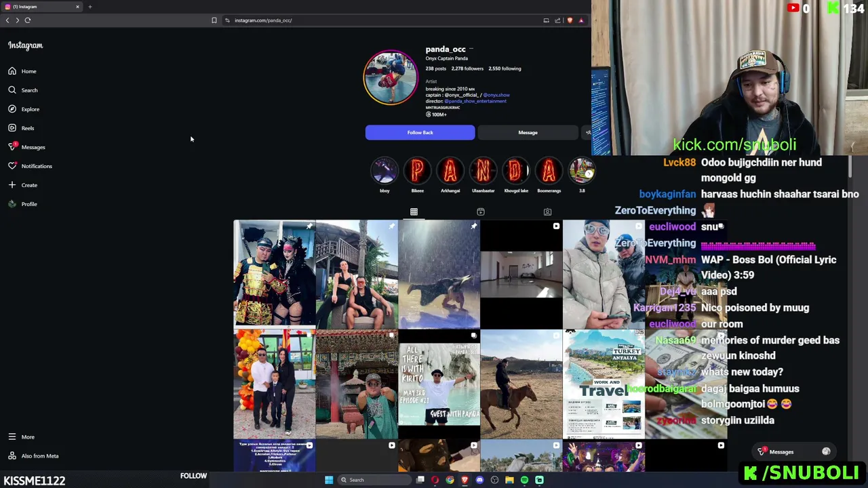Open OBS Studio from the taskbar
This screenshot has width=868, height=488.
(x=494, y=480)
